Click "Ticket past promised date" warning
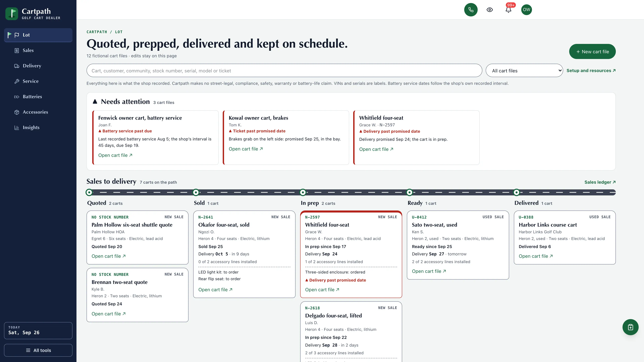This screenshot has height=362, width=644. pos(257,131)
